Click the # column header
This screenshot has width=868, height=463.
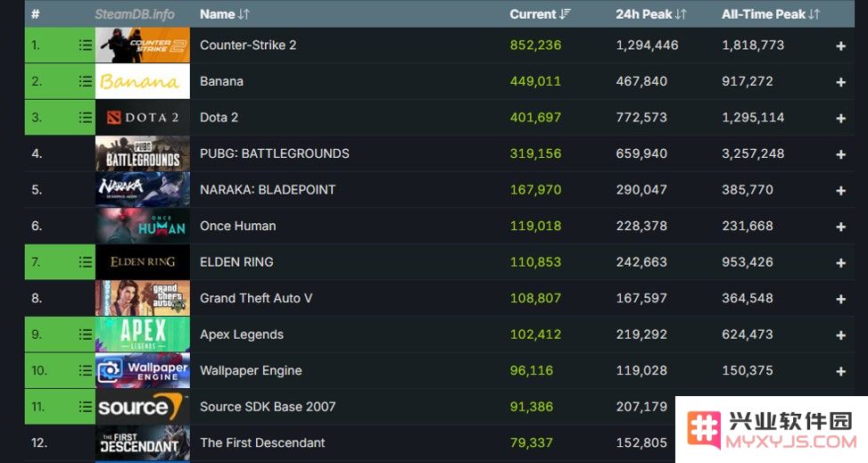[x=35, y=14]
